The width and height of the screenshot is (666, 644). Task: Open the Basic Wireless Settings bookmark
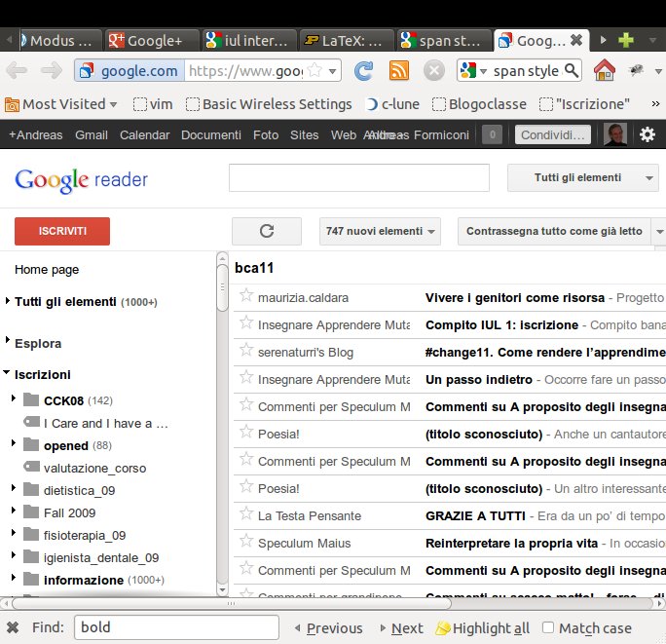pos(269,104)
